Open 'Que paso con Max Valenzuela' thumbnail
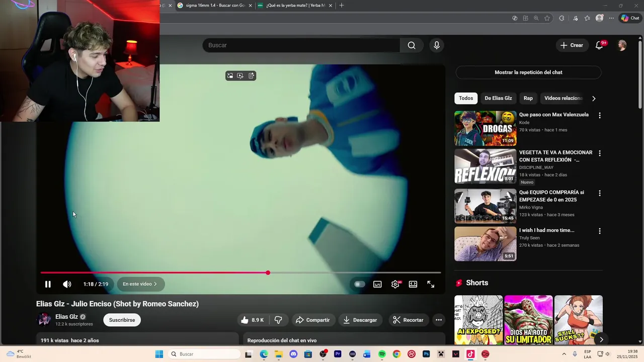This screenshot has height=362, width=644. (486, 128)
